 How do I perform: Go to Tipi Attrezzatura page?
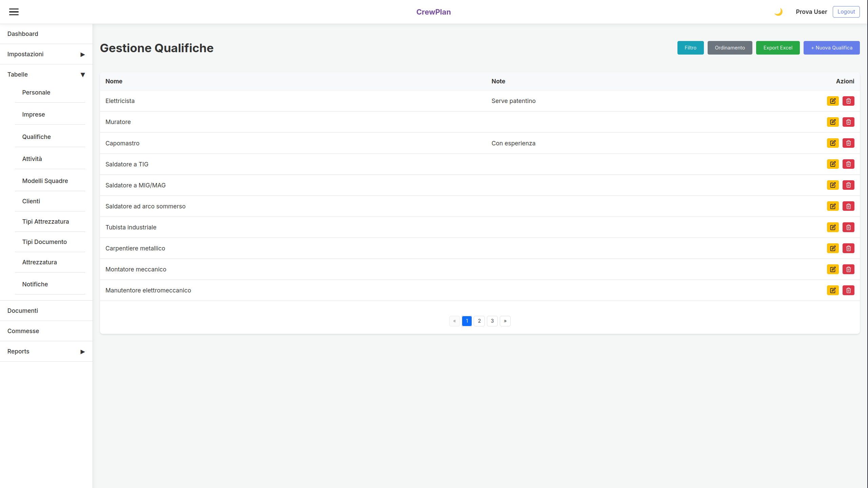[45, 222]
